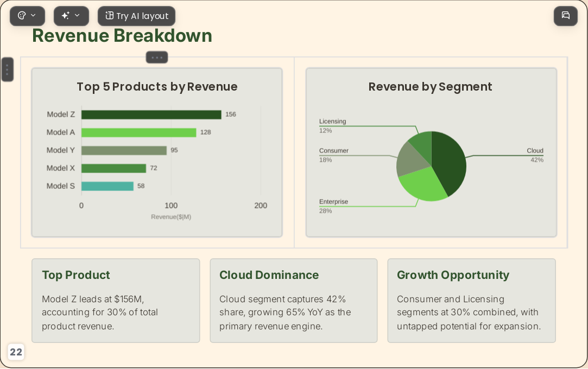Open the AI sparkle edit menu
Screen dimensions: 588x369
71,16
